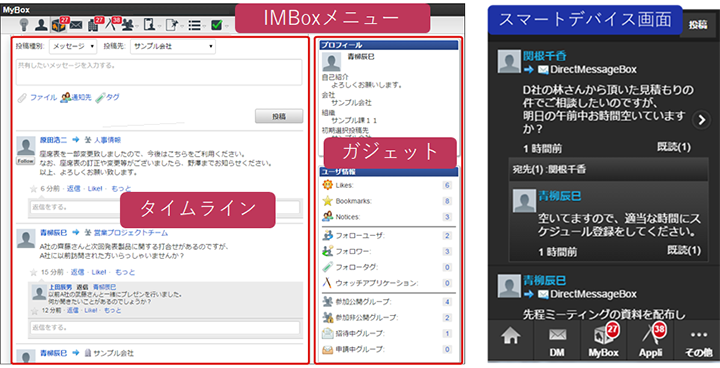
Task: Tap 投稿 button on smart device screen
Action: [698, 25]
